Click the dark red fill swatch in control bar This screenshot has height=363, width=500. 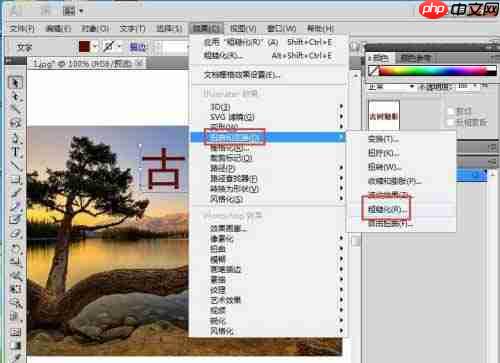[84, 47]
